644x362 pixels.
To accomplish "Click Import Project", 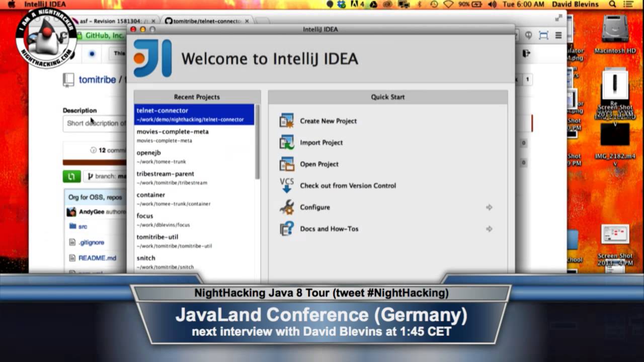I will 321,142.
